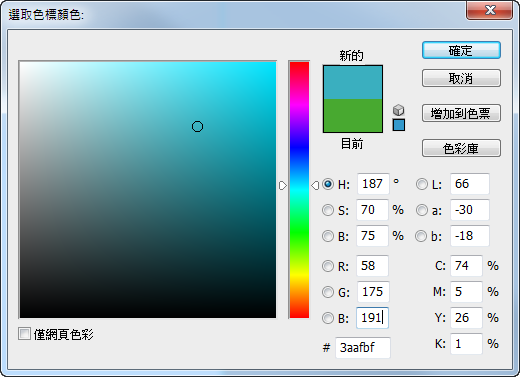Confirm with the 確定 button
Viewport: 520px width, 377px height.
461,50
